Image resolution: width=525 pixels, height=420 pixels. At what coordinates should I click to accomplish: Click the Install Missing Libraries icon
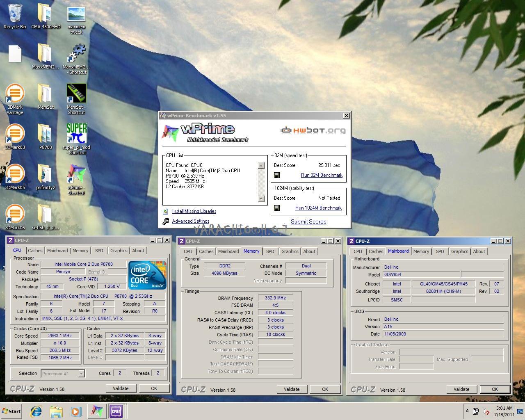tap(165, 212)
